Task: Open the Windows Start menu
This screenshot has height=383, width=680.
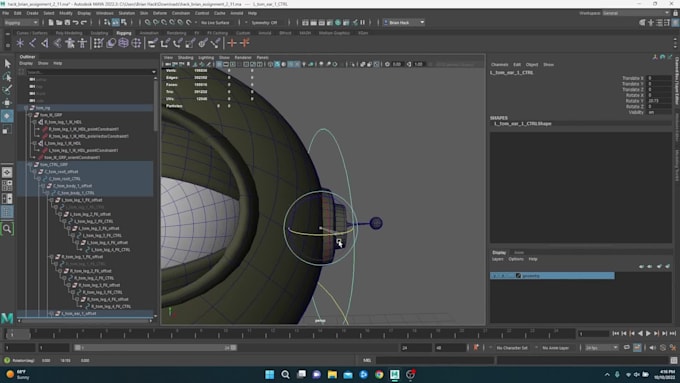Action: point(269,374)
